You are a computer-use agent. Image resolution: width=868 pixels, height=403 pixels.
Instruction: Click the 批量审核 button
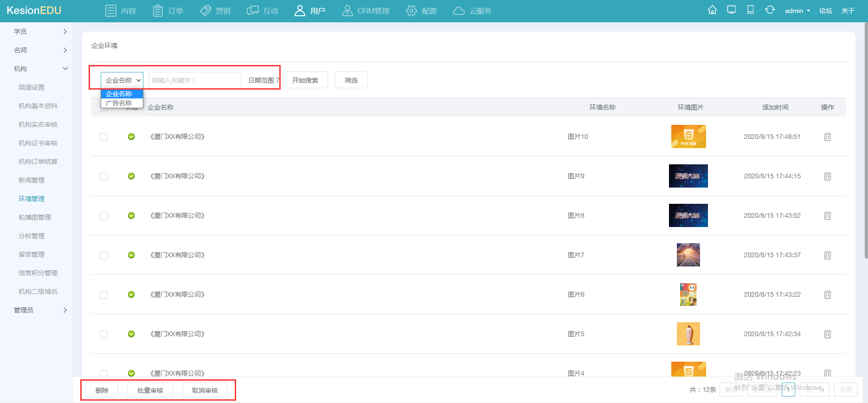150,390
